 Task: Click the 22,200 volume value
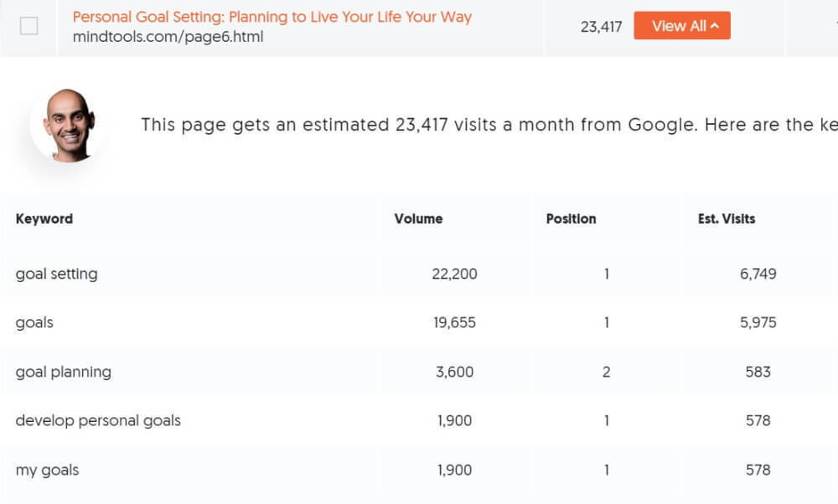456,274
